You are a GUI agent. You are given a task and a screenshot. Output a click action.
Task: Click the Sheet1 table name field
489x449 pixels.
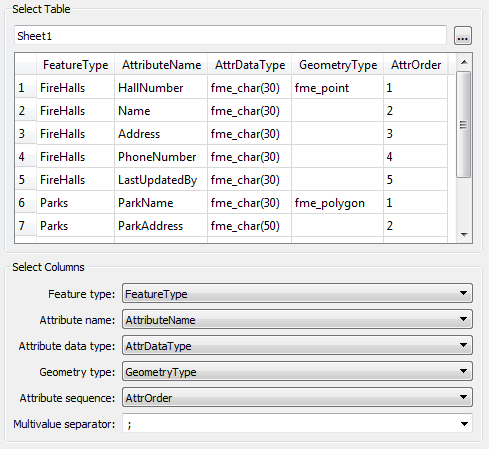(230, 35)
